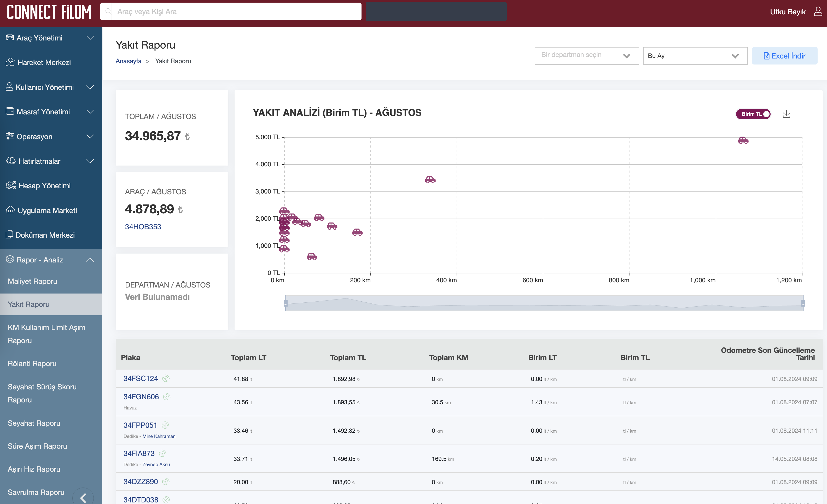Screen dimensions: 827x504
Task: Click the signal icon beside 34FSC124
Action: click(x=165, y=378)
